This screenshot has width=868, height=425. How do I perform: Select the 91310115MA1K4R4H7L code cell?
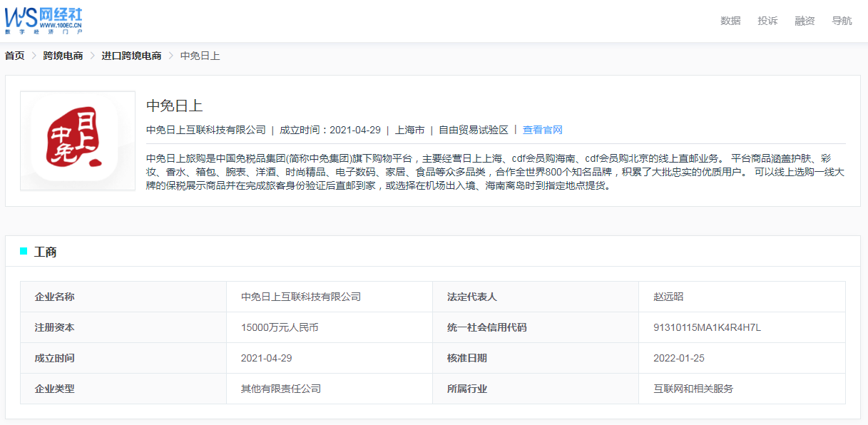pyautogui.click(x=742, y=327)
